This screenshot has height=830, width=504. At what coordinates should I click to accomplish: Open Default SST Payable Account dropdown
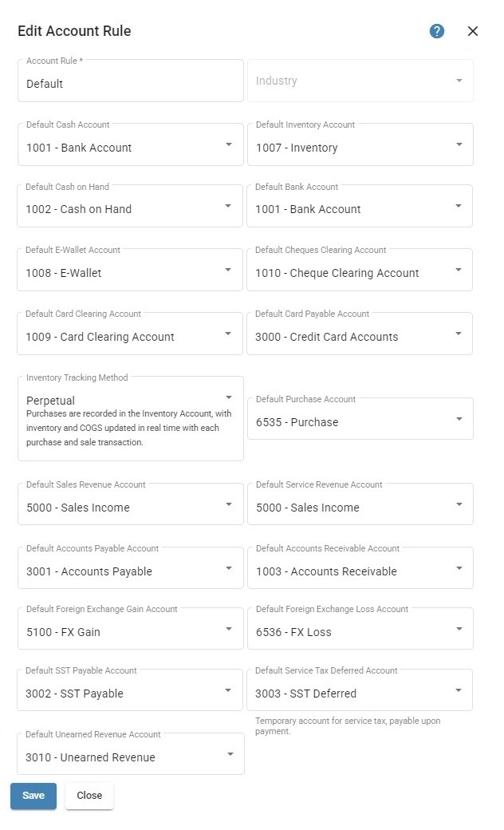(x=129, y=690)
